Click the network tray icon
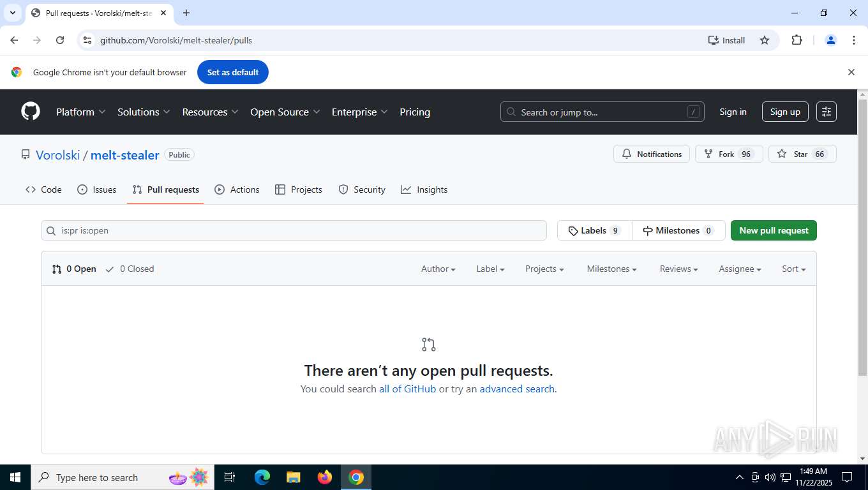Viewport: 868px width, 490px height. tap(786, 477)
